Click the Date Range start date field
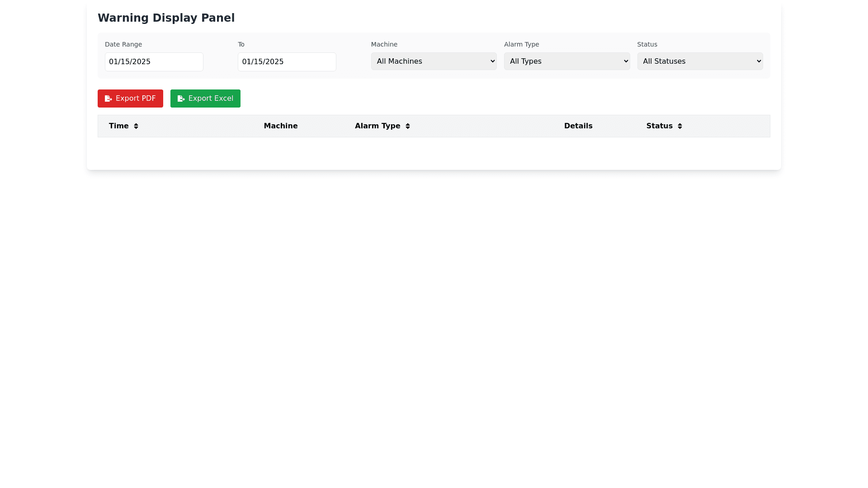868x488 pixels. [x=154, y=62]
